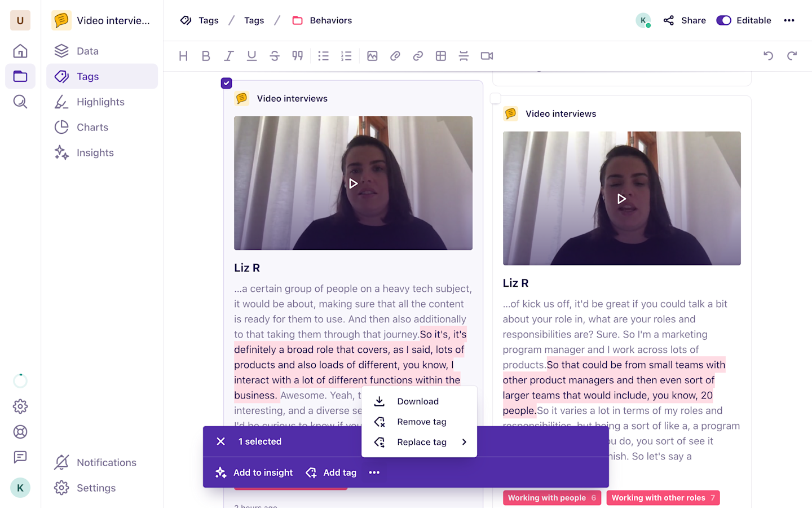Toggle Underline formatting
Image resolution: width=812 pixels, height=508 pixels.
251,56
